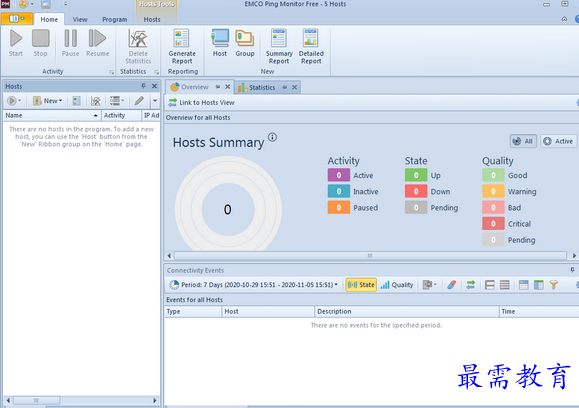Sort events by Host column
Viewport: 579px width, 408px height.
268,311
